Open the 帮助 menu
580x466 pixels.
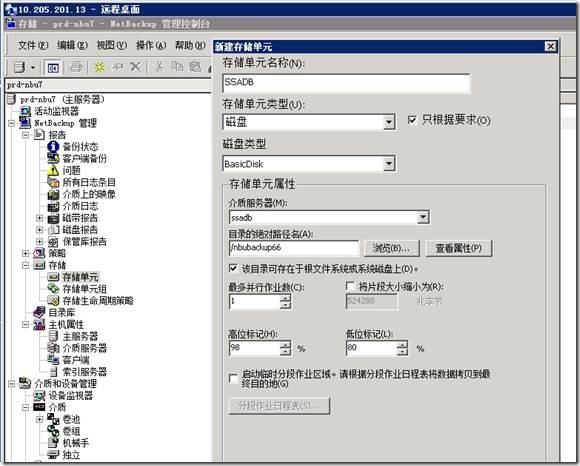pos(190,45)
